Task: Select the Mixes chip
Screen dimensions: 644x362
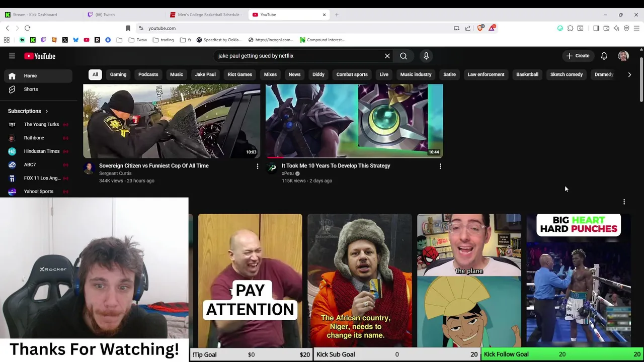Action: [x=270, y=74]
